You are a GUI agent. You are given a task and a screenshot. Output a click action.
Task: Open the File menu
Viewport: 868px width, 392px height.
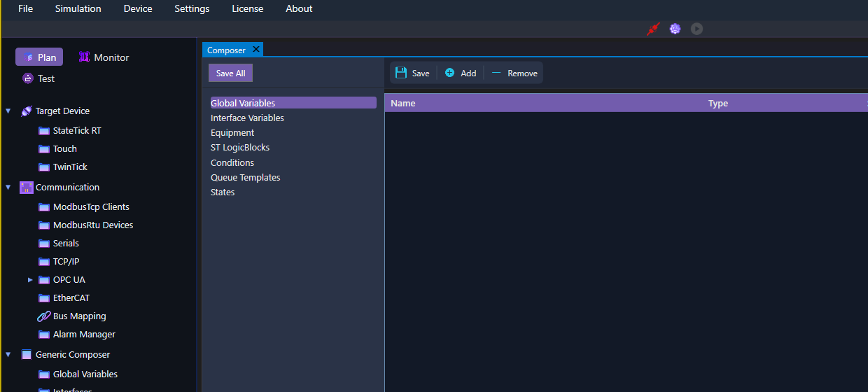pos(26,8)
